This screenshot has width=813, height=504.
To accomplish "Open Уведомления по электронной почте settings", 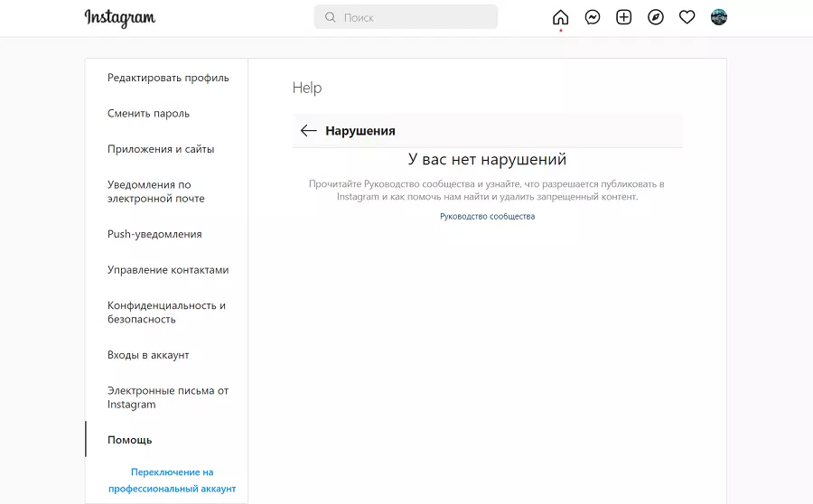I will [156, 191].
